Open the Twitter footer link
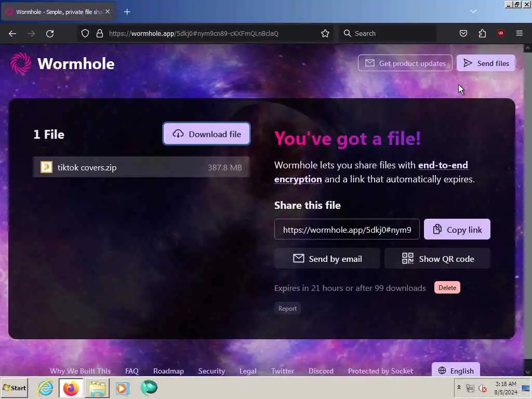532x399 pixels. (x=282, y=371)
